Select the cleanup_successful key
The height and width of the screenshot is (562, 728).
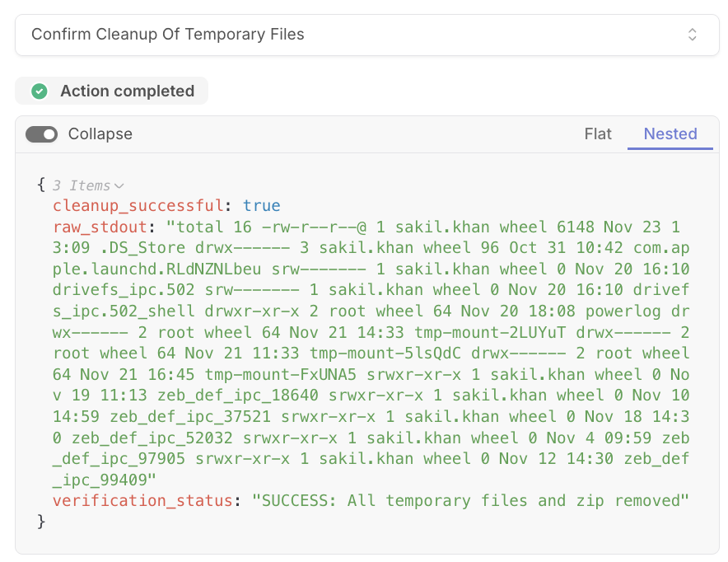click(138, 205)
